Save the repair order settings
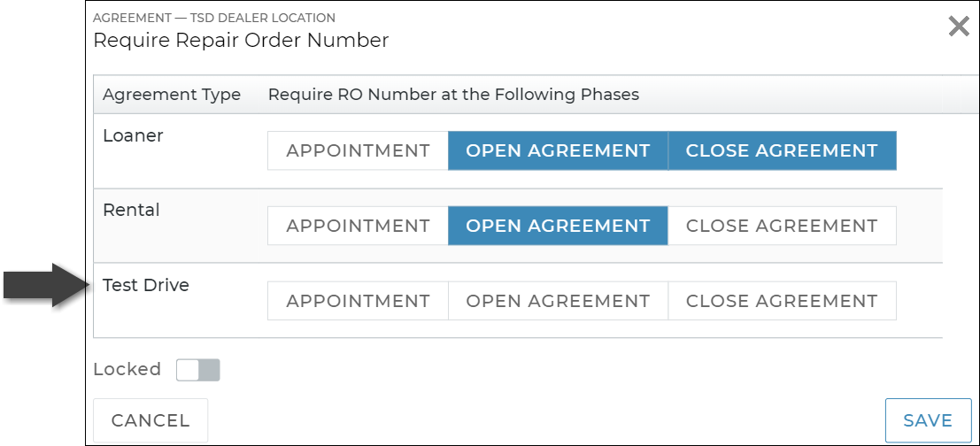This screenshot has width=980, height=446. 927,420
